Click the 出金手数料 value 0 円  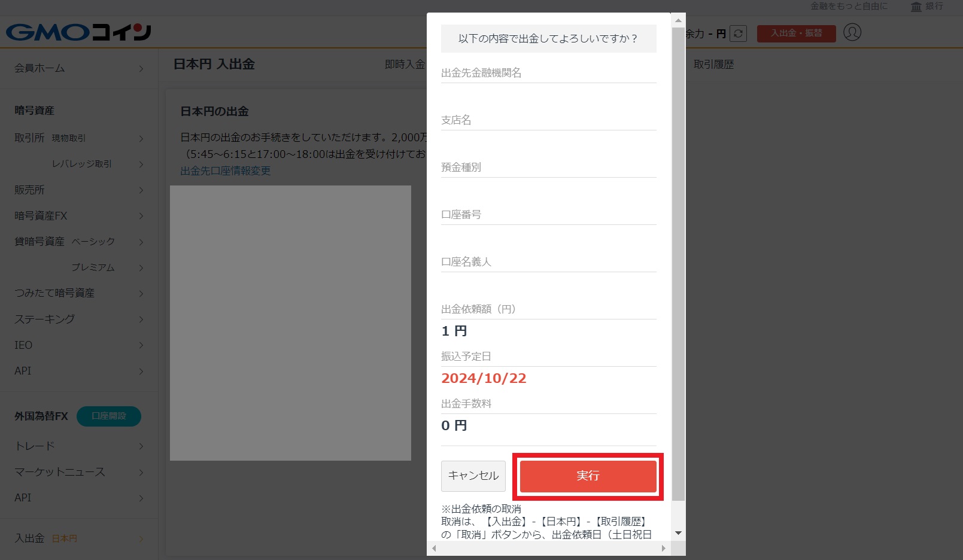click(454, 426)
